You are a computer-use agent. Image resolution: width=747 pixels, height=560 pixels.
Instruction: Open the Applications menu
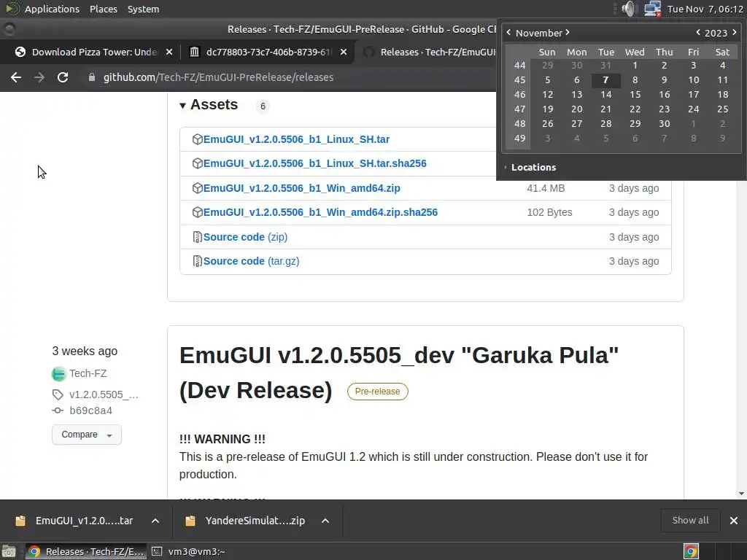52,9
